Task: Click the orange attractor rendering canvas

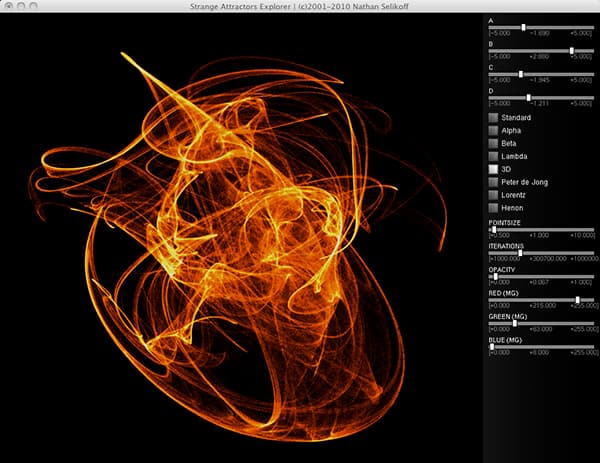Action: [x=240, y=240]
